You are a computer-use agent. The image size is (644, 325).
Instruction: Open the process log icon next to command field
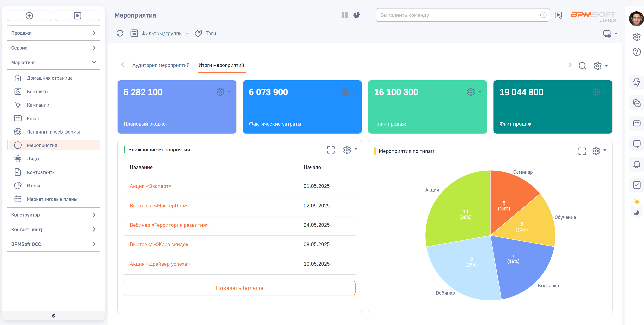pyautogui.click(x=558, y=15)
